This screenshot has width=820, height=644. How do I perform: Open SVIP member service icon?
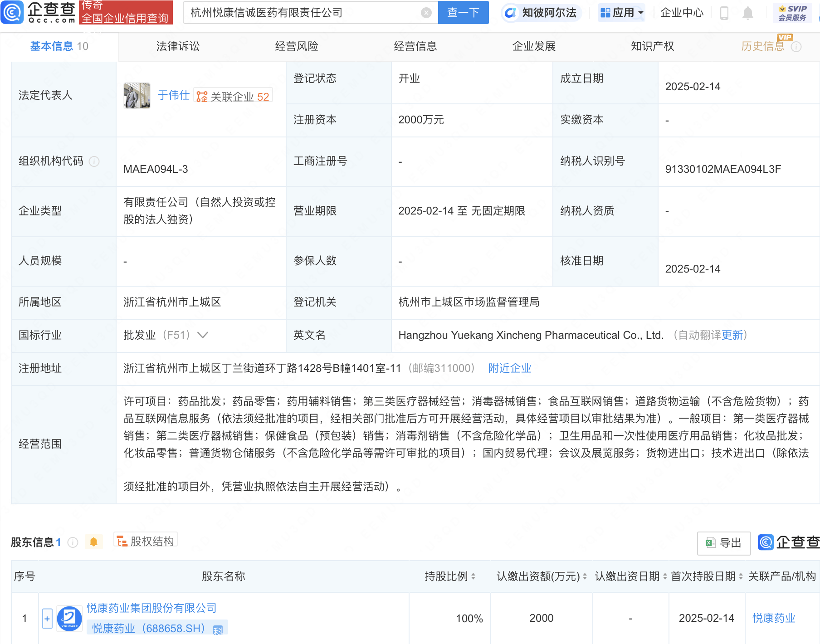coord(792,13)
